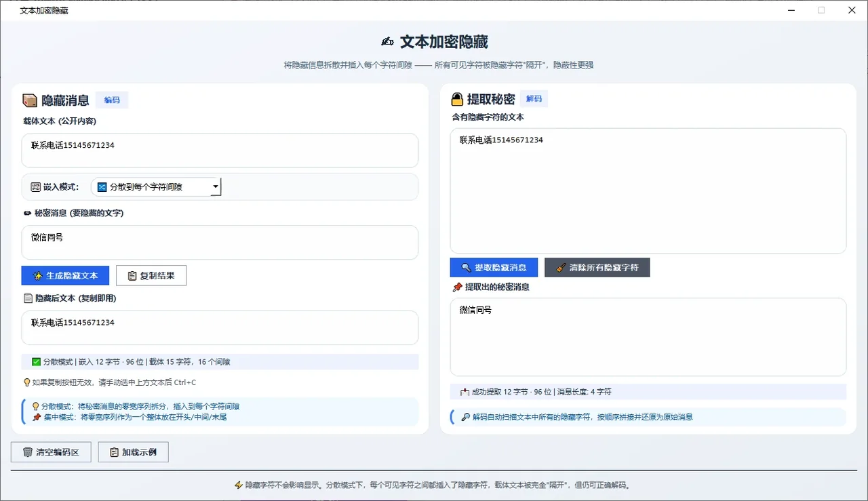Image resolution: width=868 pixels, height=501 pixels.
Task: Click the pushpin icon beside 集中模式 description
Action: point(37,417)
